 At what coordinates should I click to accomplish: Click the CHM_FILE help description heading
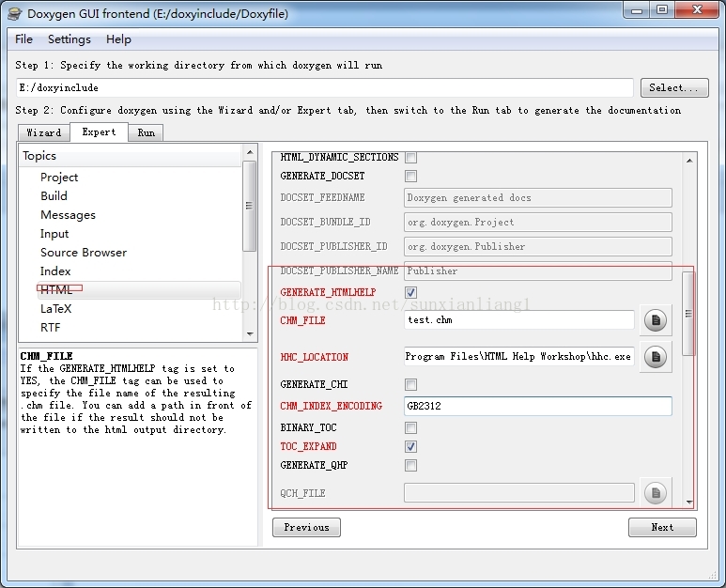click(46, 356)
